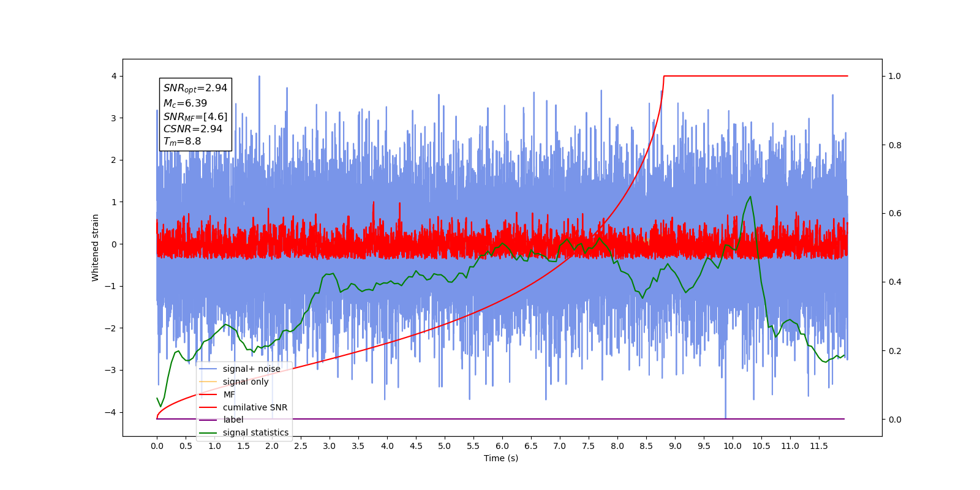
Task: Click the SNRopt=2.94 annotation text
Action: [x=195, y=88]
